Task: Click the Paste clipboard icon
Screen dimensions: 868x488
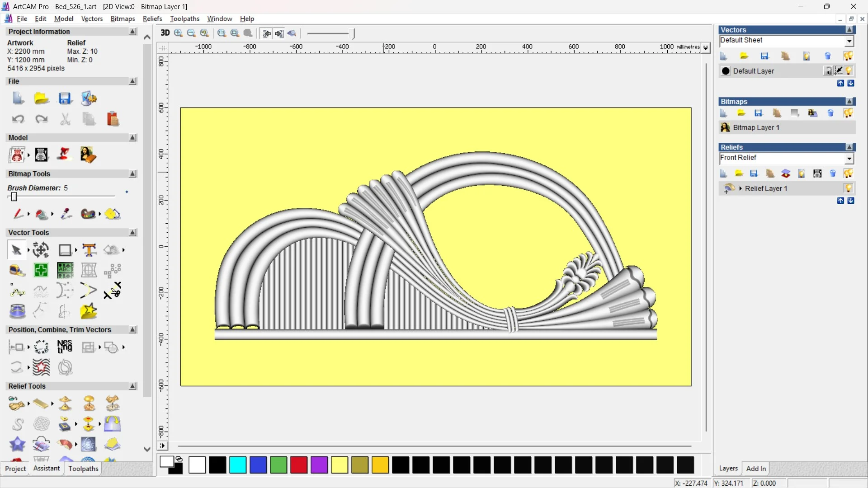Action: pyautogui.click(x=113, y=119)
